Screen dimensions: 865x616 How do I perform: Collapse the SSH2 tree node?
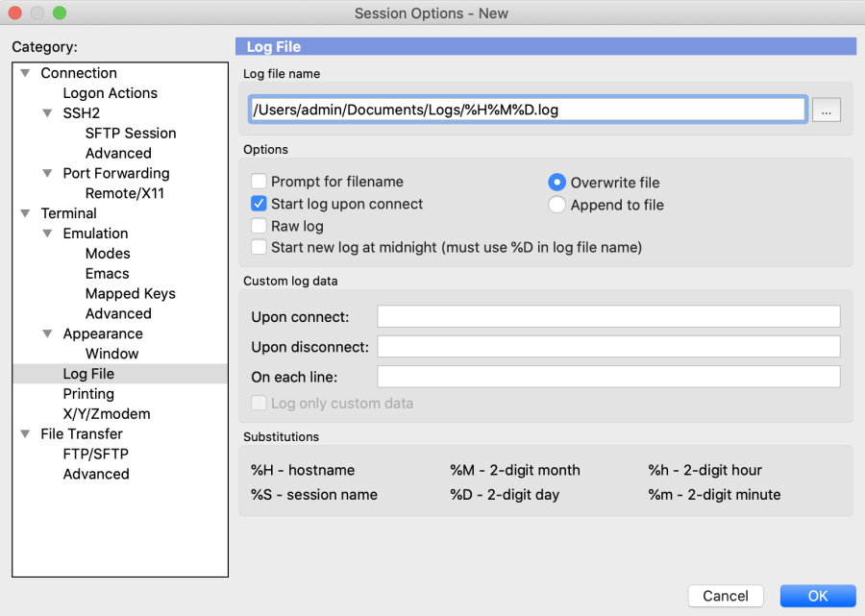click(x=47, y=113)
